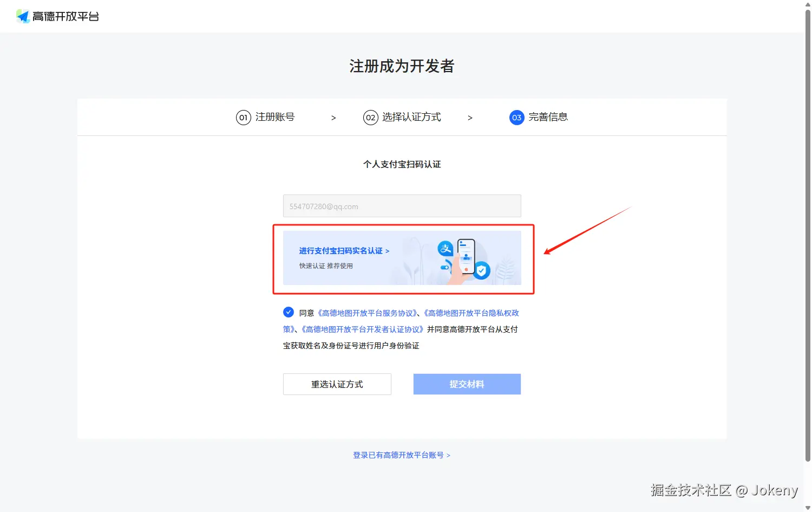This screenshot has width=812, height=512.
Task: Click the 重选认证方式 button
Action: (x=337, y=384)
